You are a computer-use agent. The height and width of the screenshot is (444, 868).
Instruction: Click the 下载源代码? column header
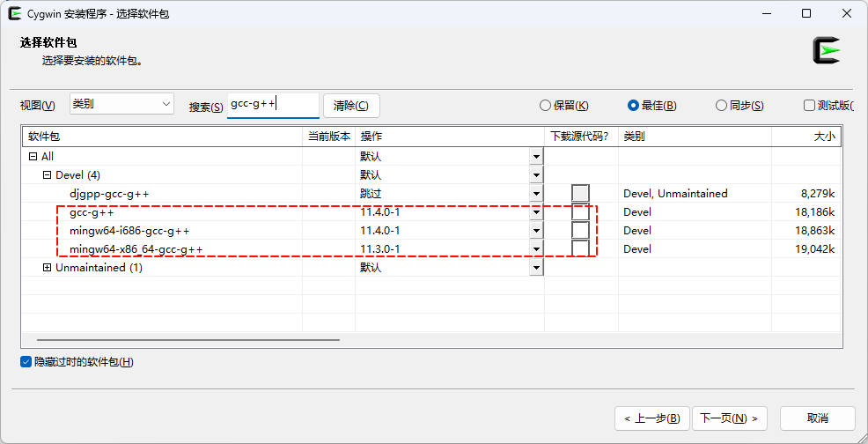pos(581,137)
